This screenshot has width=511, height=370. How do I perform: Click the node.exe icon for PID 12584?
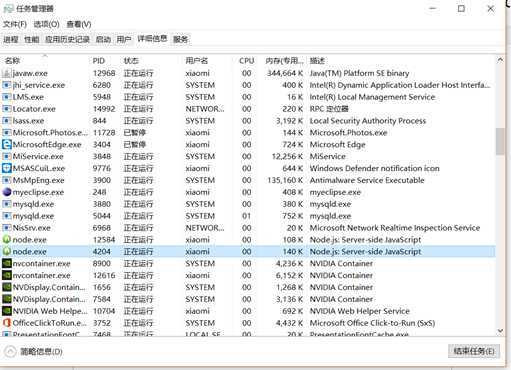click(x=6, y=240)
